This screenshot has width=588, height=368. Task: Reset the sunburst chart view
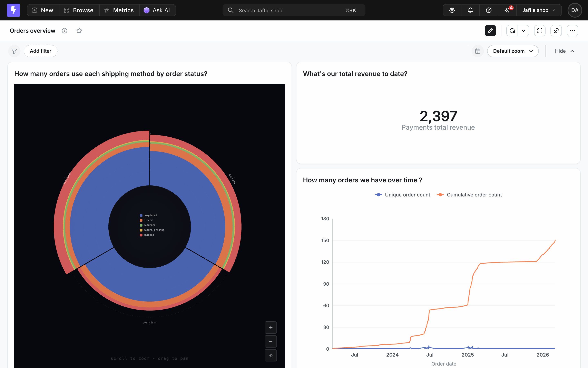271,356
